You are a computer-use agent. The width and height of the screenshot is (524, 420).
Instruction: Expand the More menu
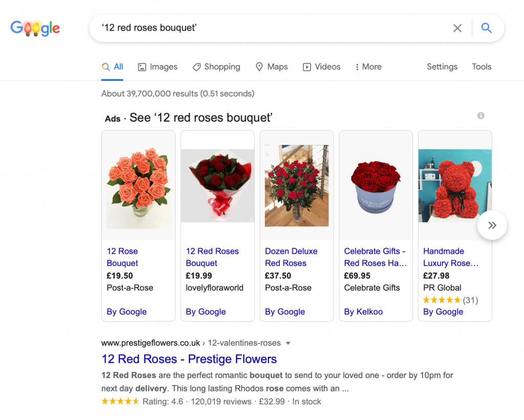click(368, 67)
